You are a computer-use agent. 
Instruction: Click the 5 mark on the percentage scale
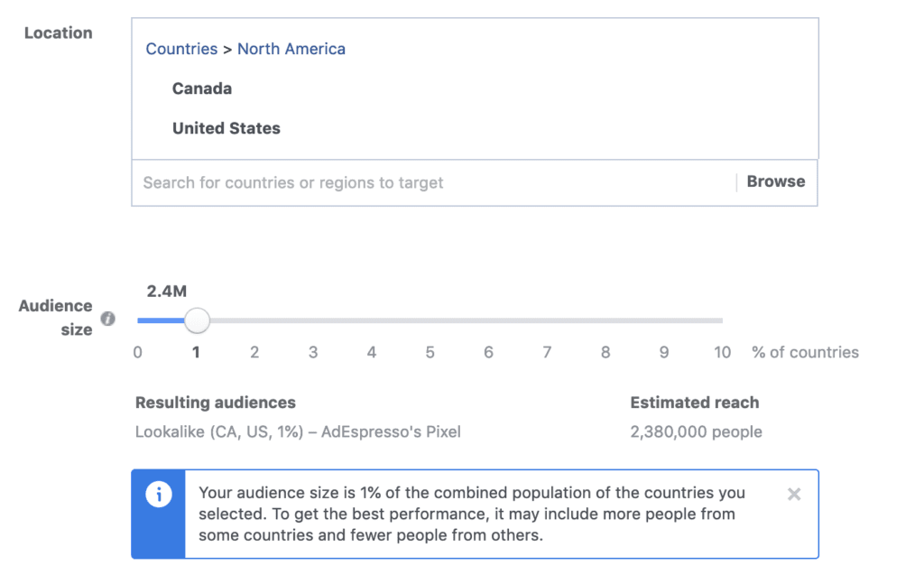click(430, 352)
